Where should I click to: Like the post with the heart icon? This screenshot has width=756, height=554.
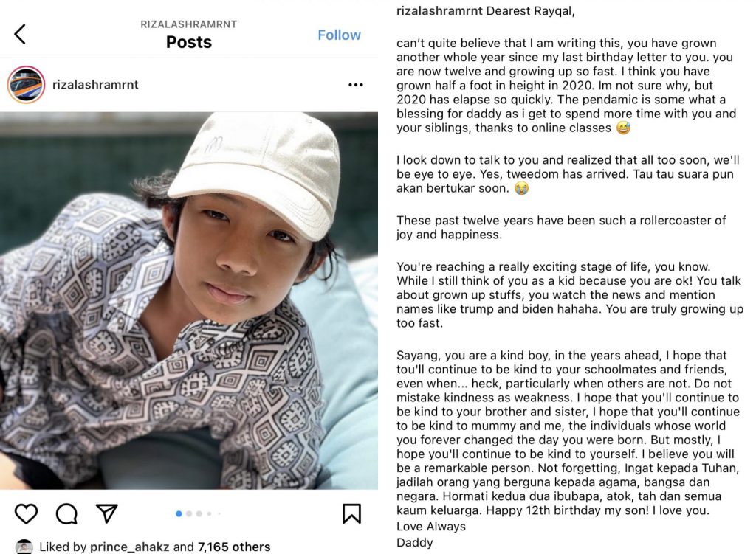coord(26,513)
